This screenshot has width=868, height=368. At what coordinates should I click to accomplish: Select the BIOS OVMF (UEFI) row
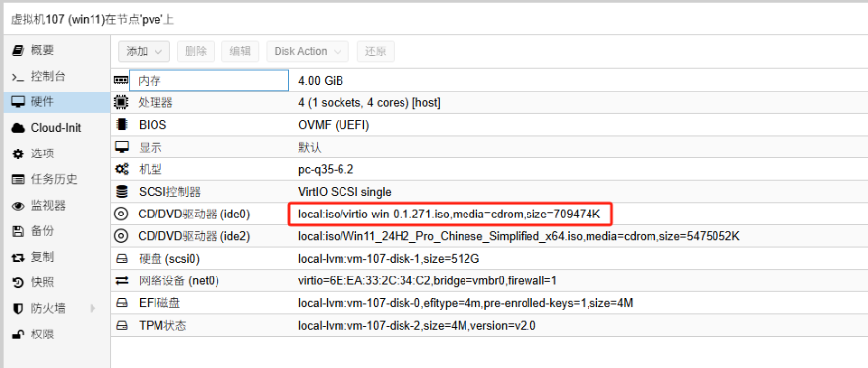coord(489,125)
